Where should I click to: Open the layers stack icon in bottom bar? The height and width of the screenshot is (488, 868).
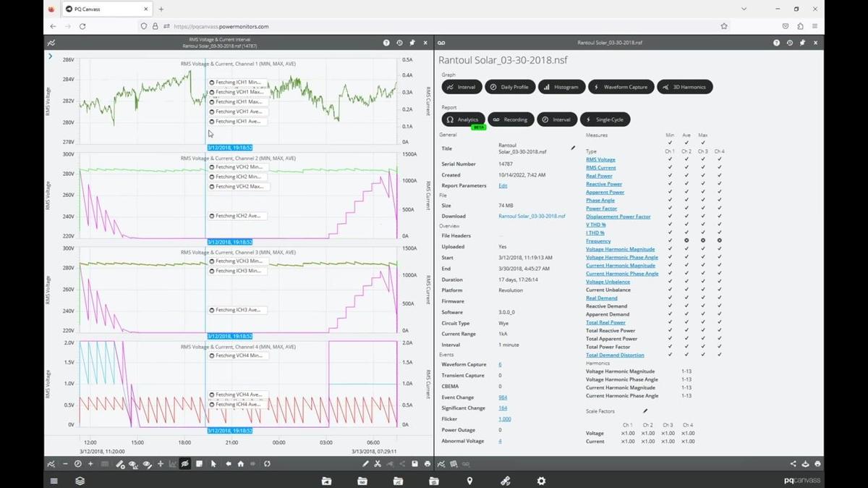click(80, 481)
